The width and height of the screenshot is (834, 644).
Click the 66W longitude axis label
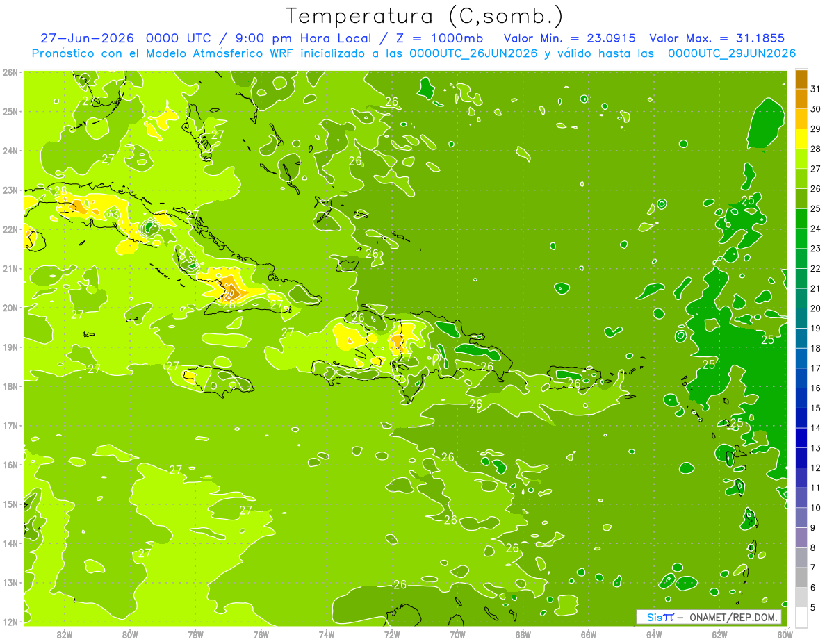(x=589, y=634)
